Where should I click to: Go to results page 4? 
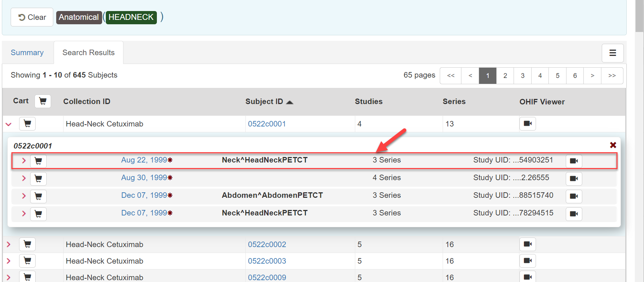coord(540,76)
